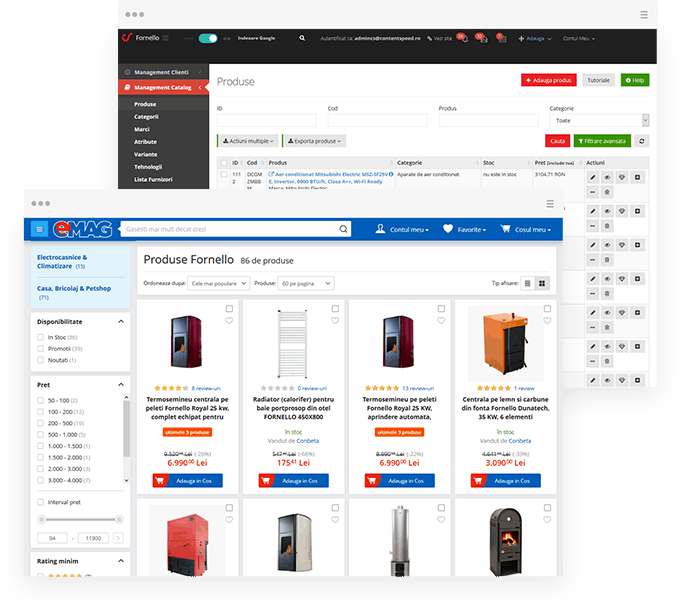Open the eMAG hamburger menu

pos(39,229)
